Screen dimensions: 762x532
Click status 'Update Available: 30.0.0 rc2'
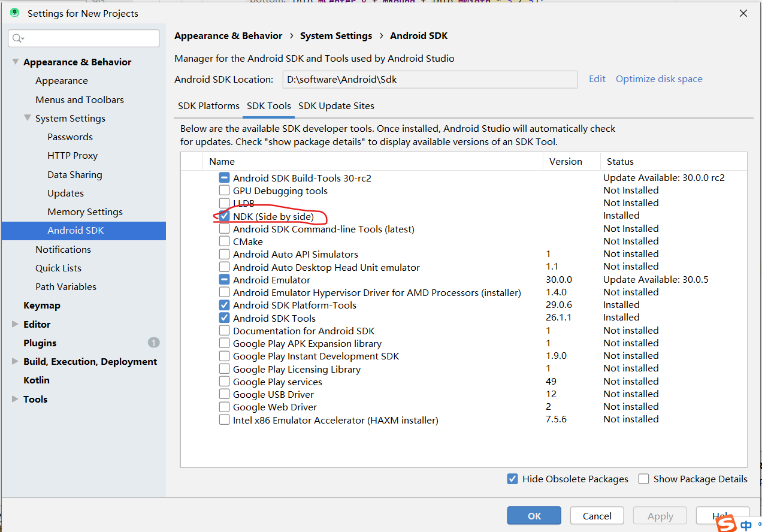pos(664,177)
